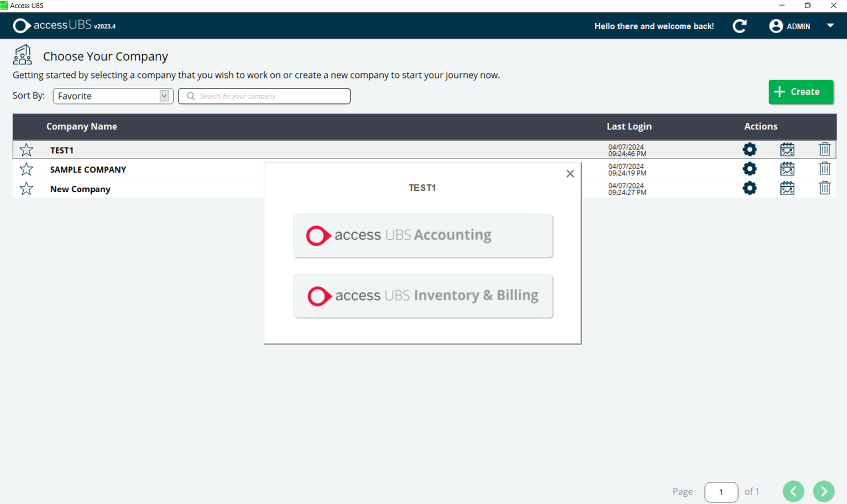Viewport: 847px width, 504px height.
Task: Click the refresh icon in header
Action: [x=739, y=26]
